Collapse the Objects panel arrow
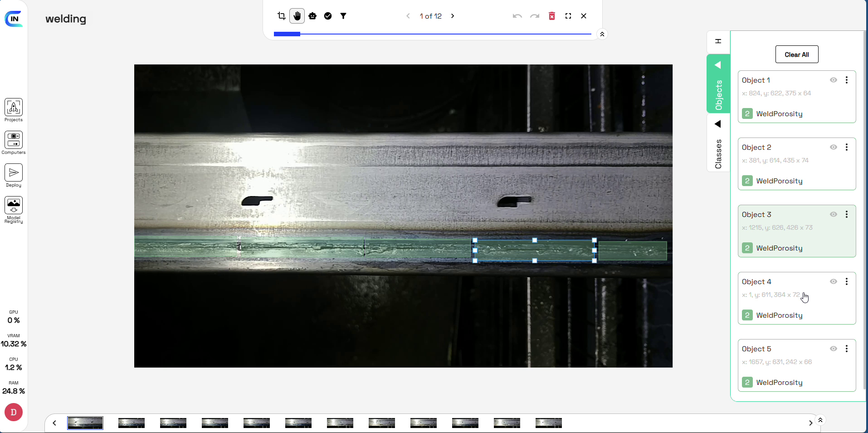The height and width of the screenshot is (433, 868). 718,65
